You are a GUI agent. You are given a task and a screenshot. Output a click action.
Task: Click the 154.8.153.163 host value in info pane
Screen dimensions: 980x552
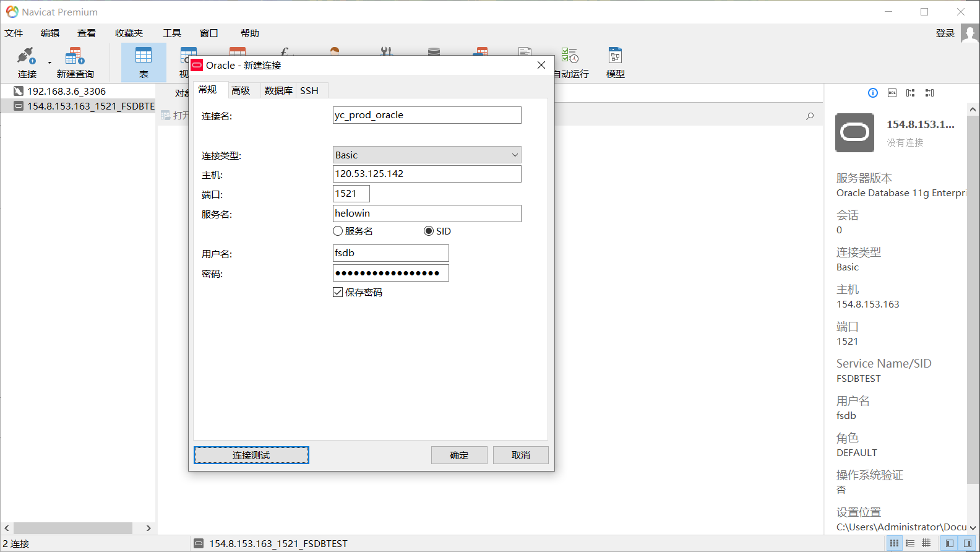coord(868,304)
